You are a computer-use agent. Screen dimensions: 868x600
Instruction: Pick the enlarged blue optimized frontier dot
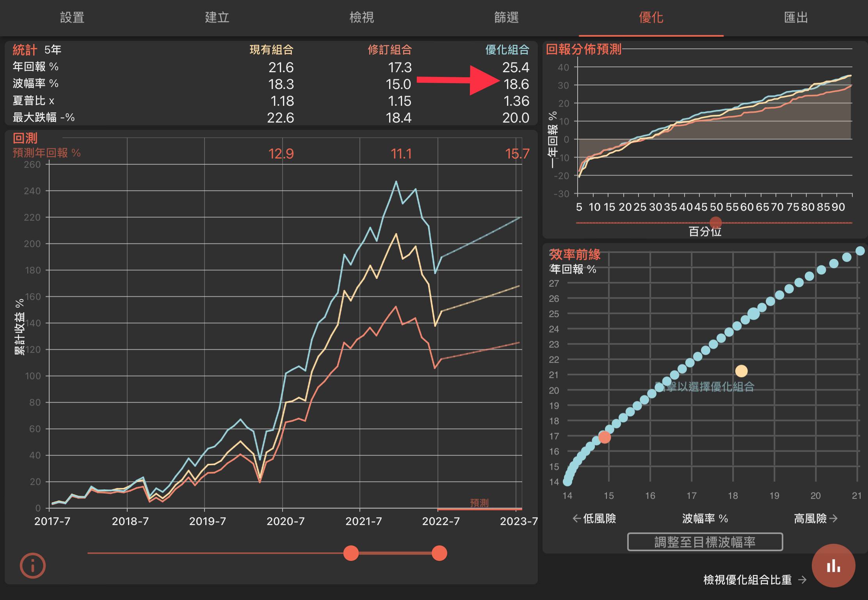[x=754, y=313]
